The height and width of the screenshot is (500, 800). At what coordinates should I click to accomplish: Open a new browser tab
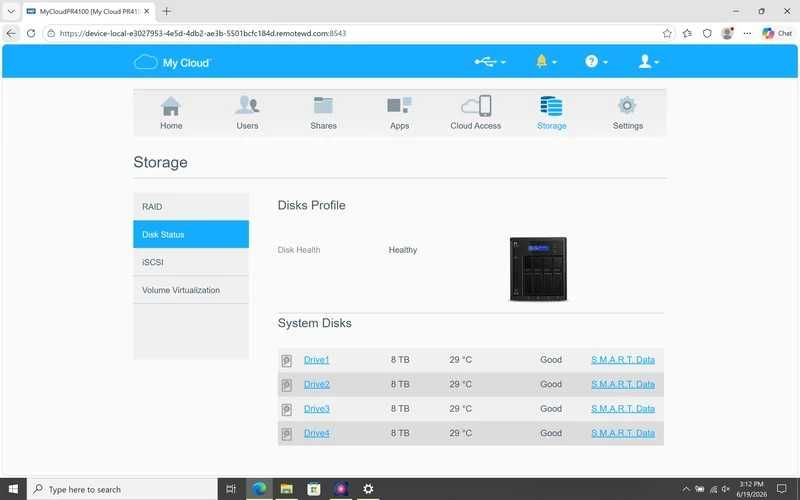(x=166, y=11)
